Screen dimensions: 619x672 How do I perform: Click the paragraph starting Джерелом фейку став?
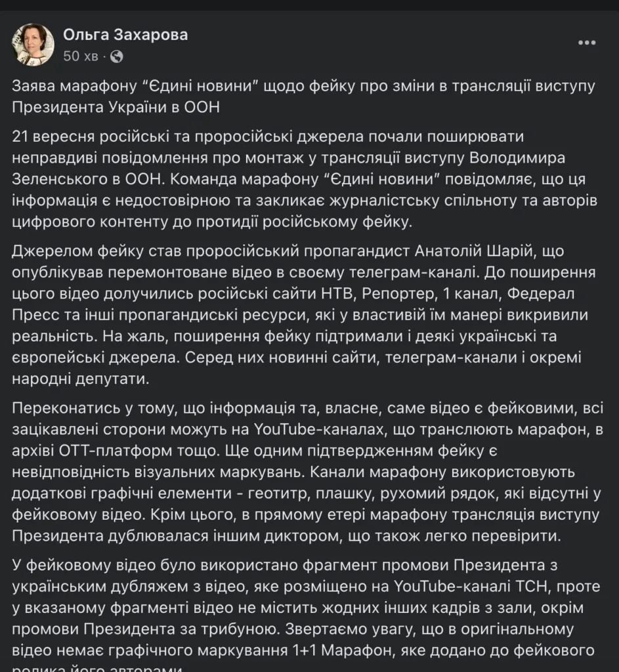coord(304,314)
